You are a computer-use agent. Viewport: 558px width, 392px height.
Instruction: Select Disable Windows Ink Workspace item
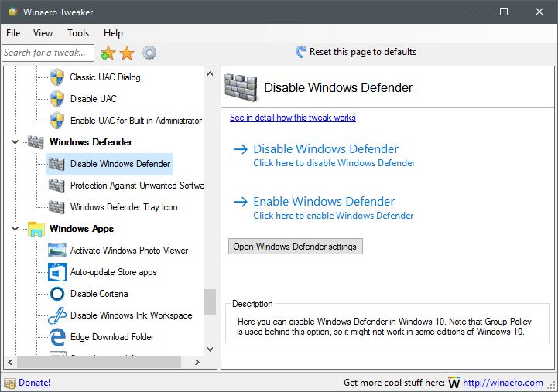[x=132, y=315]
